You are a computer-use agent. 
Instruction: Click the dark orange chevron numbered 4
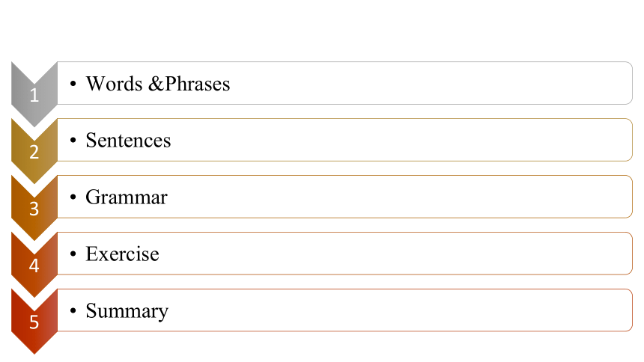click(x=34, y=266)
